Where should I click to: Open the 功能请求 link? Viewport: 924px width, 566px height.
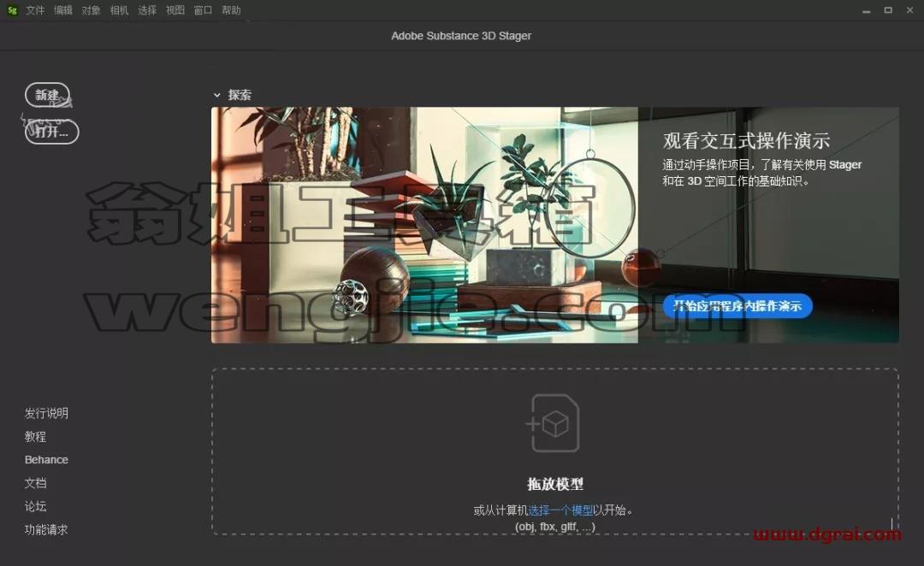pyautogui.click(x=46, y=529)
